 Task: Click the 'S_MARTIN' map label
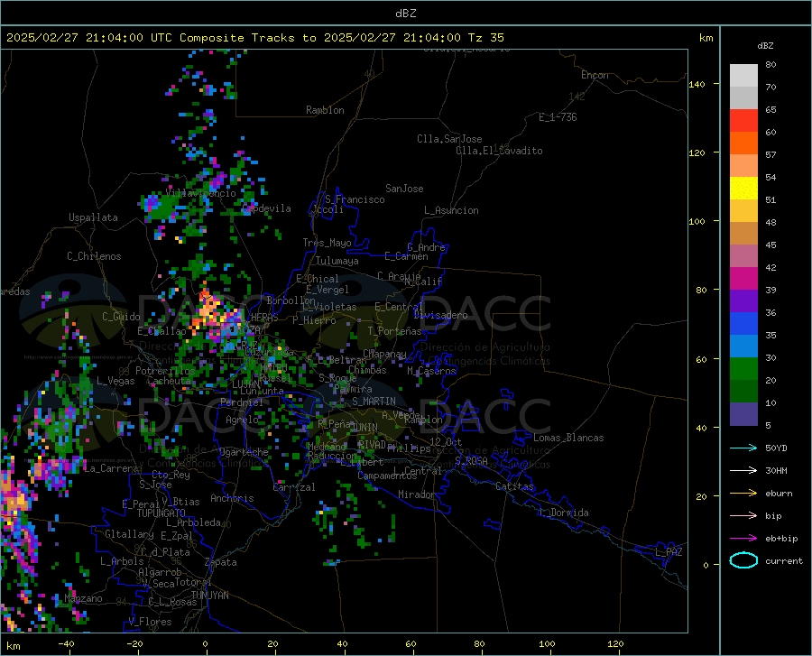tap(374, 402)
